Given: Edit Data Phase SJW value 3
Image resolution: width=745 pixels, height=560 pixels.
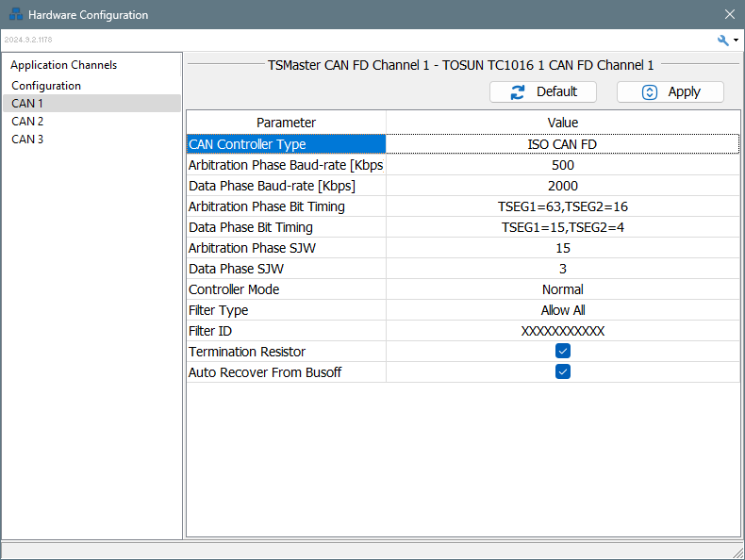Looking at the screenshot, I should pos(563,269).
